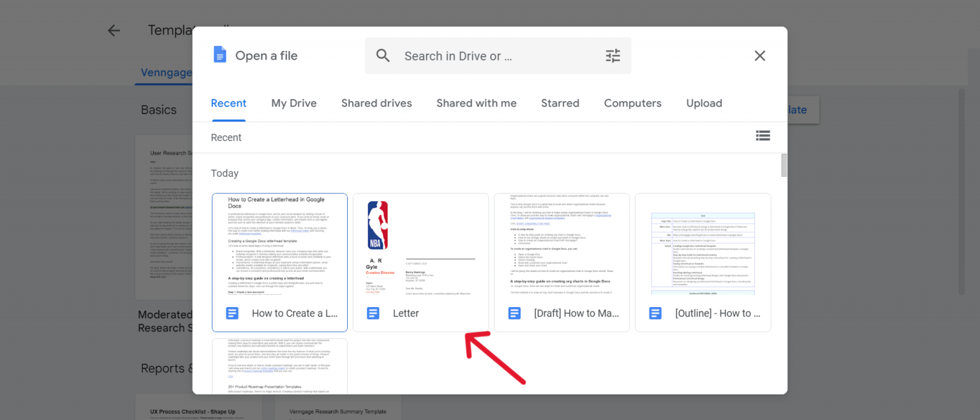Click the Venngage tab in the background page

[165, 72]
